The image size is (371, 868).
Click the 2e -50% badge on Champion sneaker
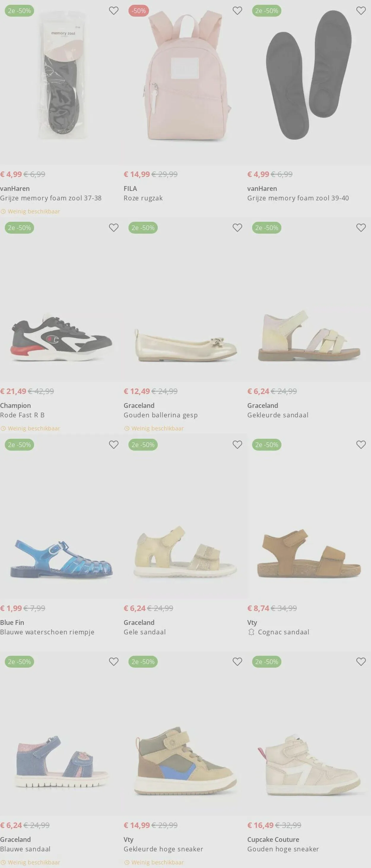(19, 228)
